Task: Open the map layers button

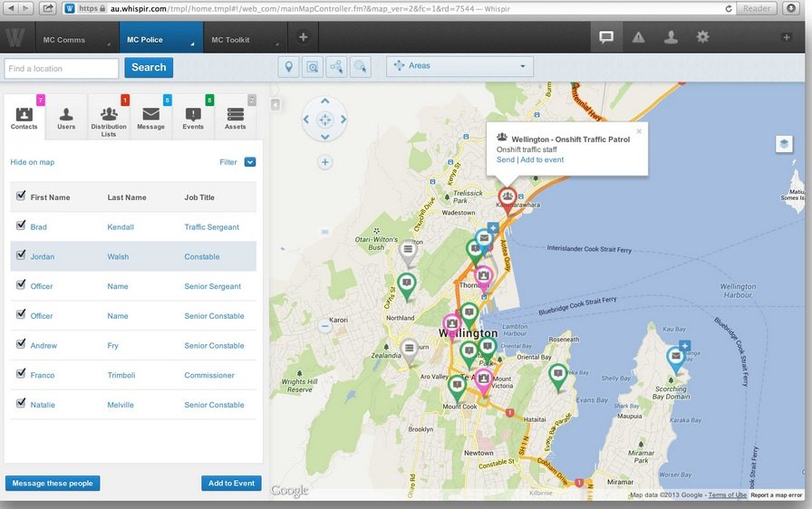Action: (x=784, y=143)
